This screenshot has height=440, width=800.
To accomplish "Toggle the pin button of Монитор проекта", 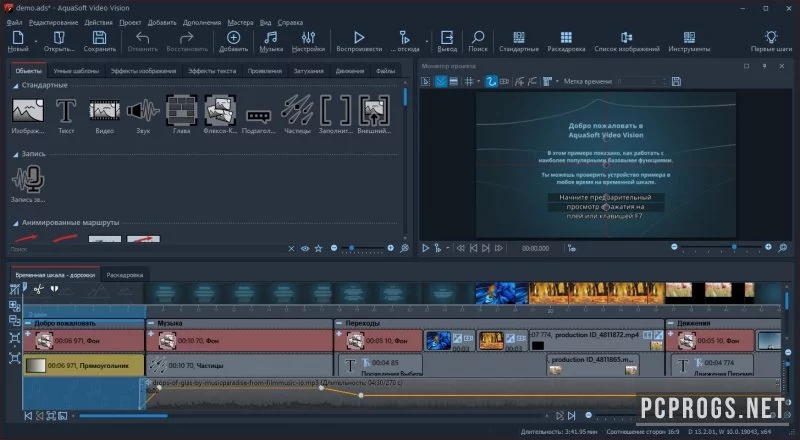I will (764, 66).
